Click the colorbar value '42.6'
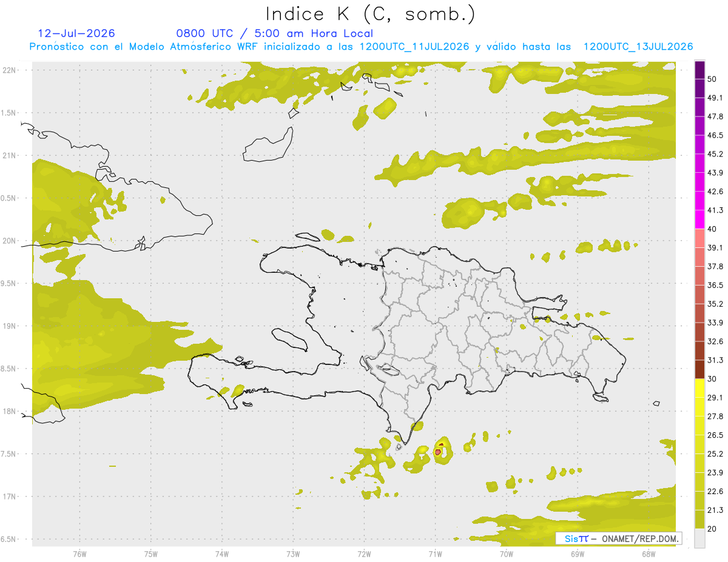 715,192
